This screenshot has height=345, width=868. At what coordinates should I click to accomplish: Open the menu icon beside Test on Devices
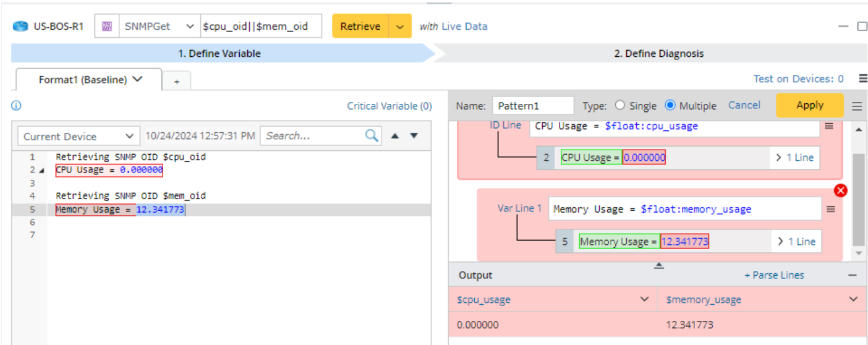[862, 79]
